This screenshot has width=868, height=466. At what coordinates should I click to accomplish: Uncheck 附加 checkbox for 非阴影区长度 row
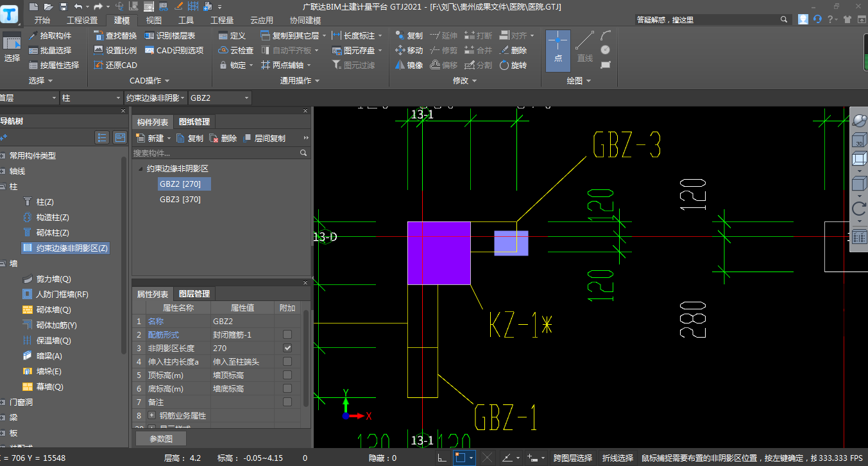coord(287,348)
